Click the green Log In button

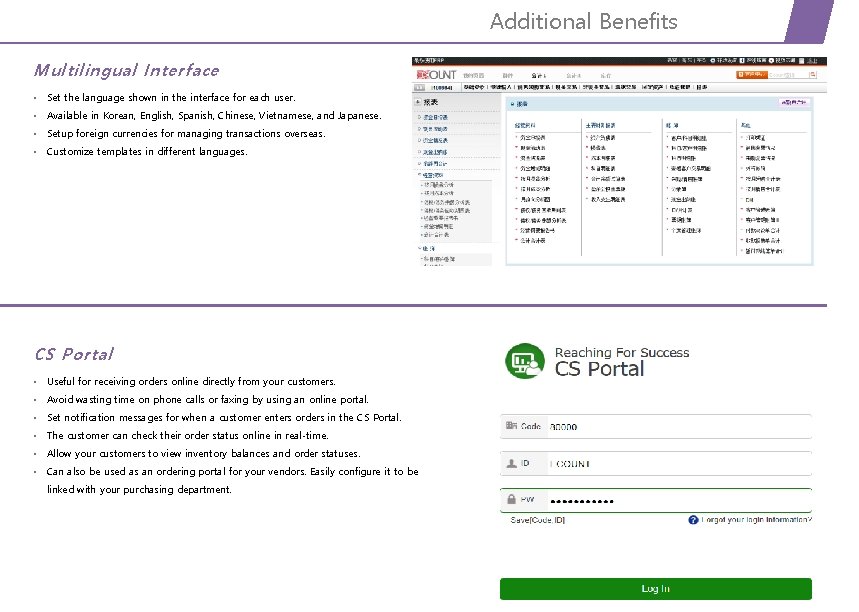655,589
